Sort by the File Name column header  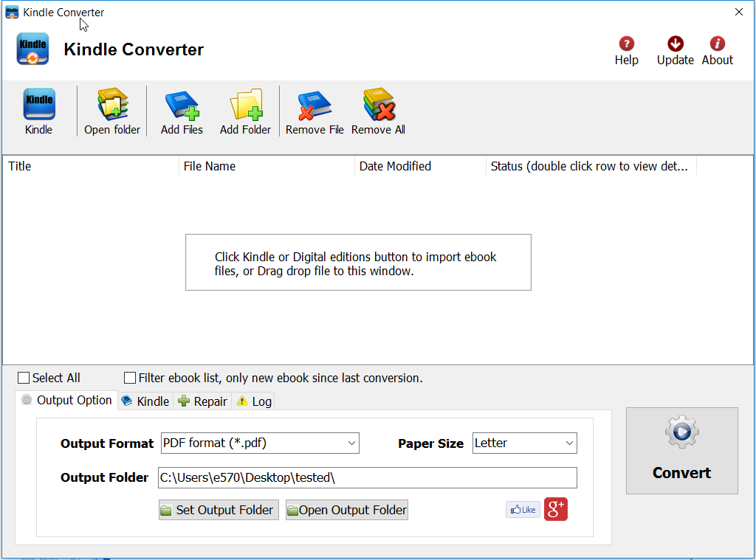(x=267, y=166)
